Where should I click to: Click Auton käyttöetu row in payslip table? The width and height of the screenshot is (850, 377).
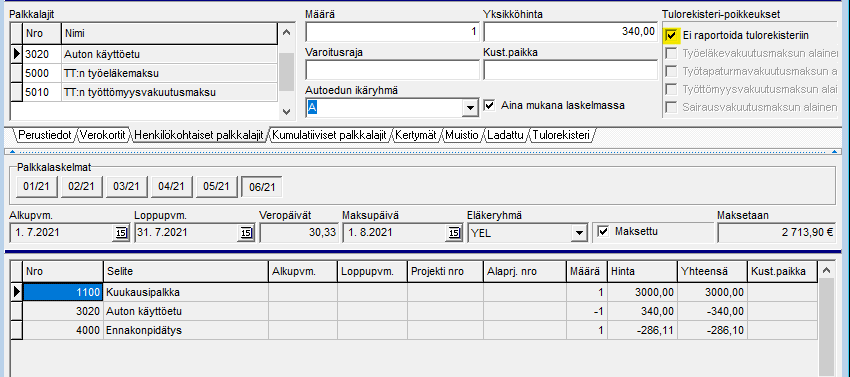(x=415, y=311)
